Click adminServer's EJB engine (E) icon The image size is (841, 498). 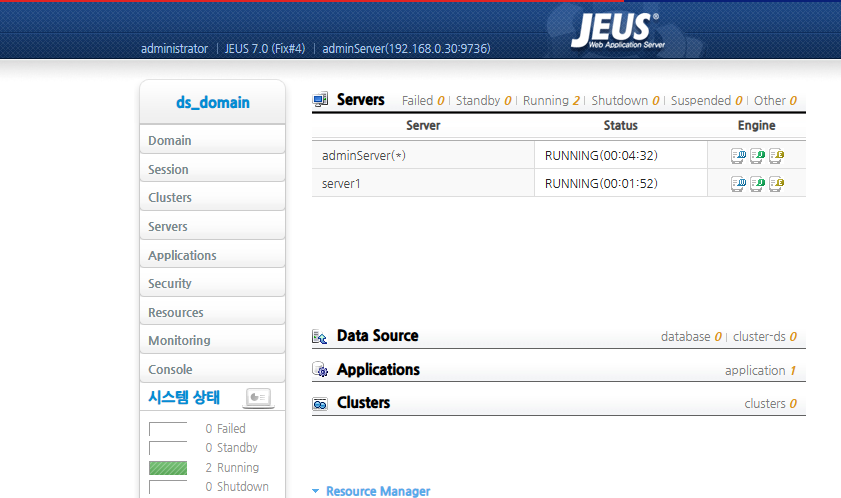click(776, 156)
